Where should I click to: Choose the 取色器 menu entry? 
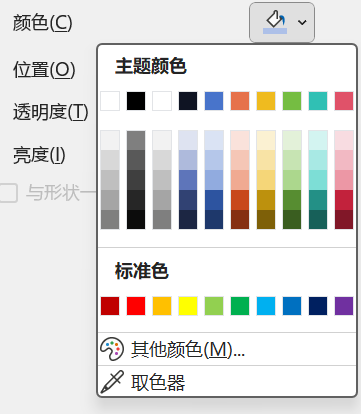(227, 382)
